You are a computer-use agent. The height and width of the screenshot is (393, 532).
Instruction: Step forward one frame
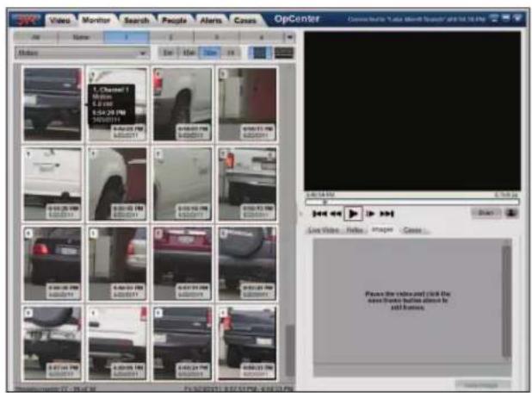[370, 214]
